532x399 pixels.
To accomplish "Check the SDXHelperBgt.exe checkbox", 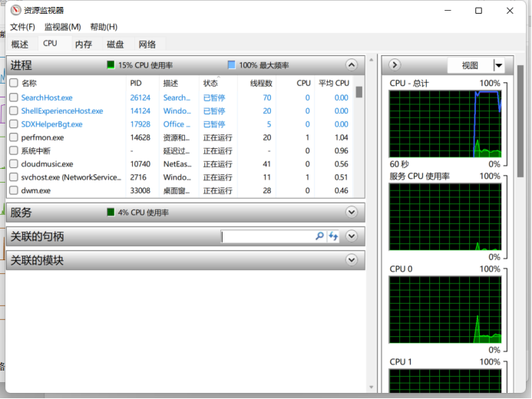I will (x=14, y=124).
